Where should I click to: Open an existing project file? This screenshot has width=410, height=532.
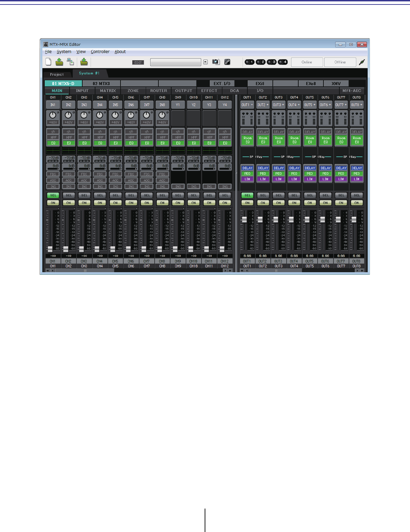pyautogui.click(x=59, y=62)
